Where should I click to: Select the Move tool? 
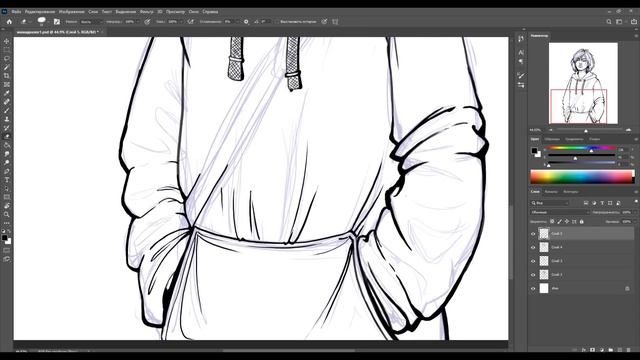coord(7,41)
